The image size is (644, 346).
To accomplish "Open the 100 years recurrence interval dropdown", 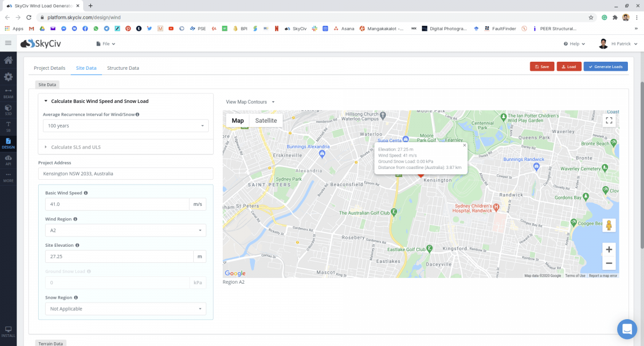I will pos(126,126).
